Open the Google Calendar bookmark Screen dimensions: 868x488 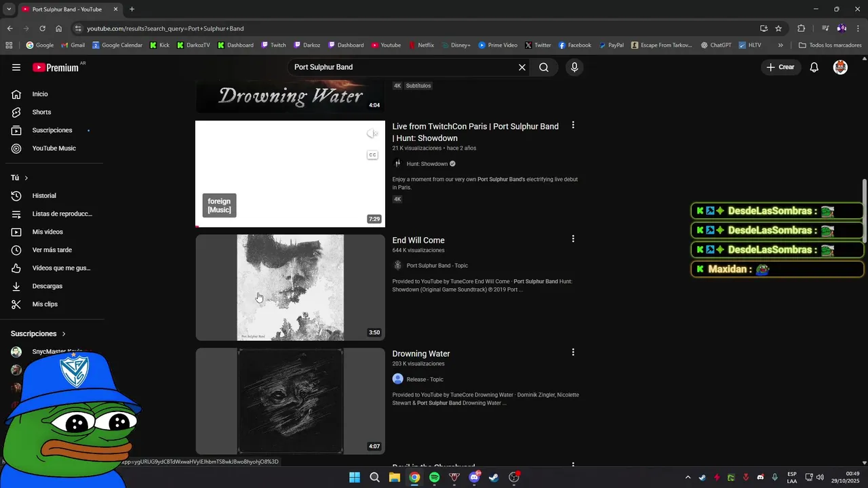coord(117,45)
